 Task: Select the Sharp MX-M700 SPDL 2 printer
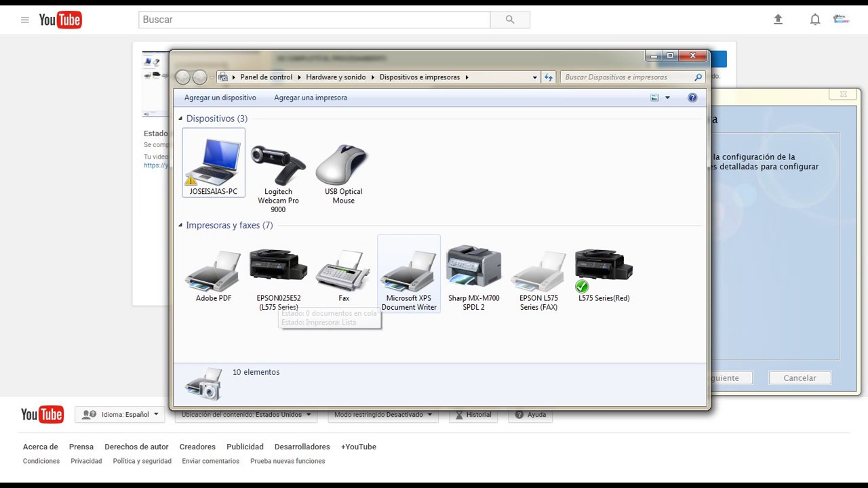point(474,278)
